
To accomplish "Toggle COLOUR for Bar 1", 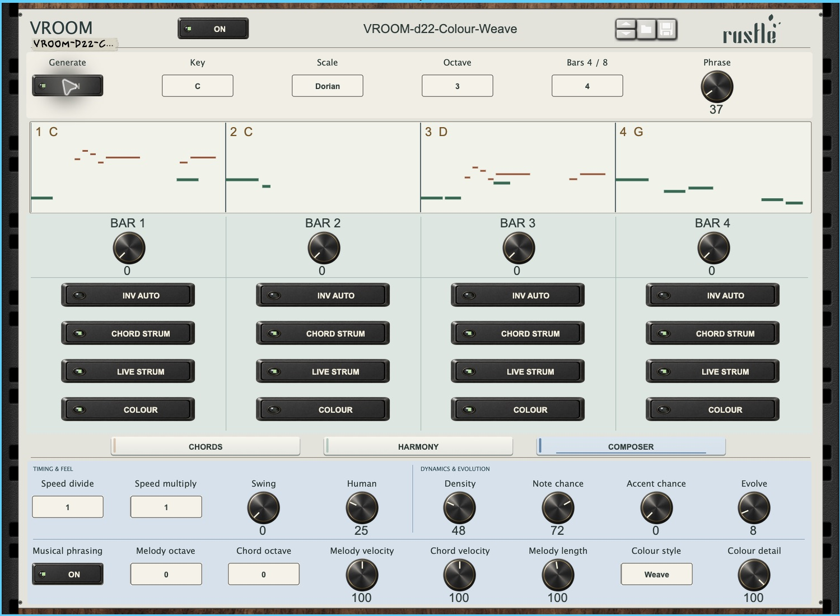I will click(x=128, y=409).
